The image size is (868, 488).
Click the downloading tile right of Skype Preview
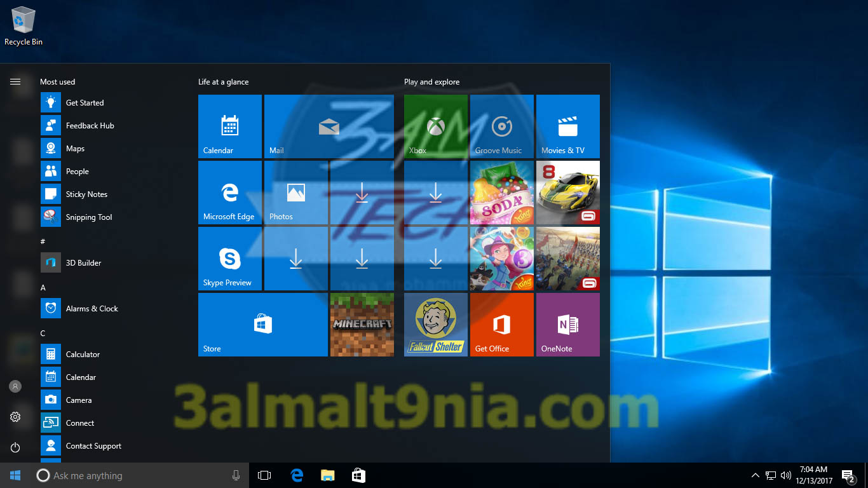click(x=296, y=259)
